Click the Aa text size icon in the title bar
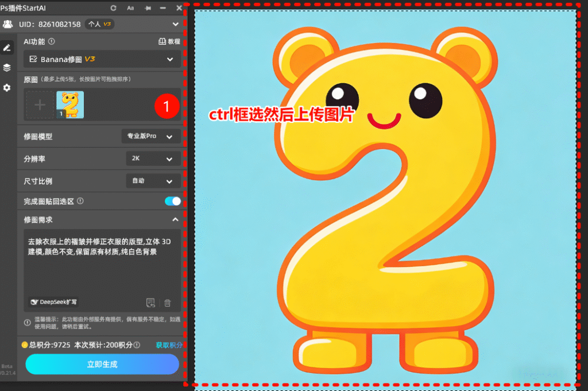Image resolution: width=588 pixels, height=391 pixels. 130,8
